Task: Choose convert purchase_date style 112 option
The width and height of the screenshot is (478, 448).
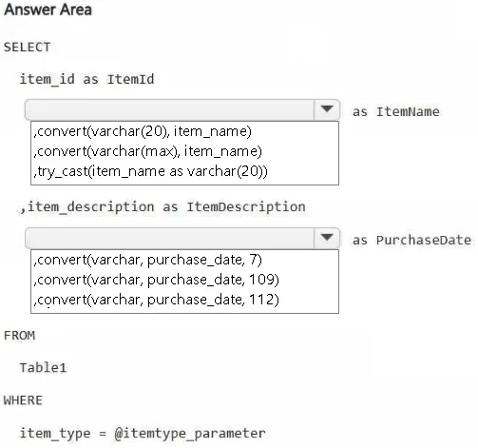Action: tap(157, 300)
